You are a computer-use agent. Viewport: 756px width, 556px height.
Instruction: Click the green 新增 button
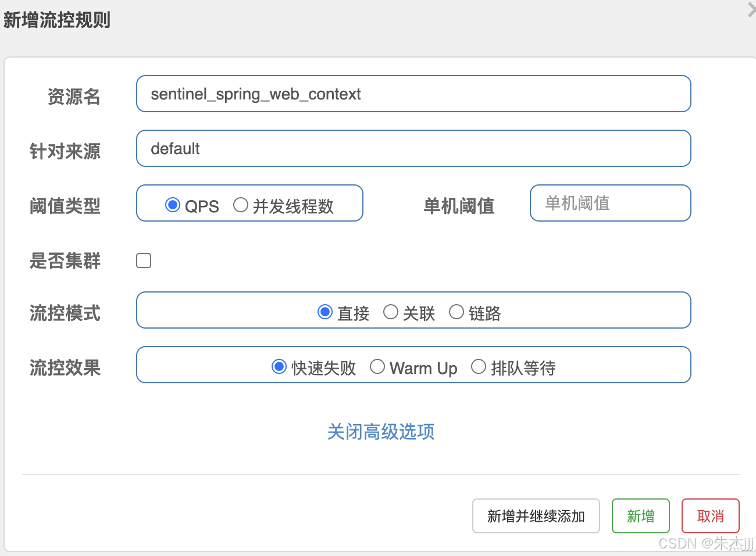point(641,516)
